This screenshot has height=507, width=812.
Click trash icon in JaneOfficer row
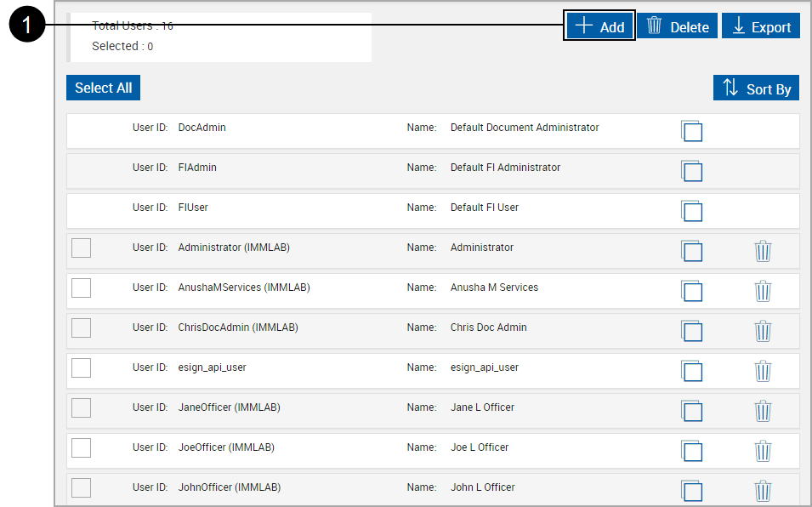pyautogui.click(x=763, y=411)
